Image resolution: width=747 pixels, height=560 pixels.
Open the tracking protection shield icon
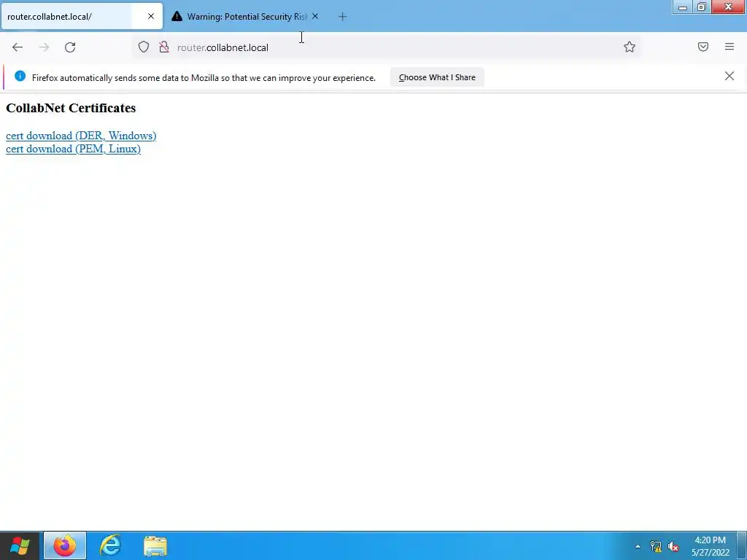[x=144, y=47]
